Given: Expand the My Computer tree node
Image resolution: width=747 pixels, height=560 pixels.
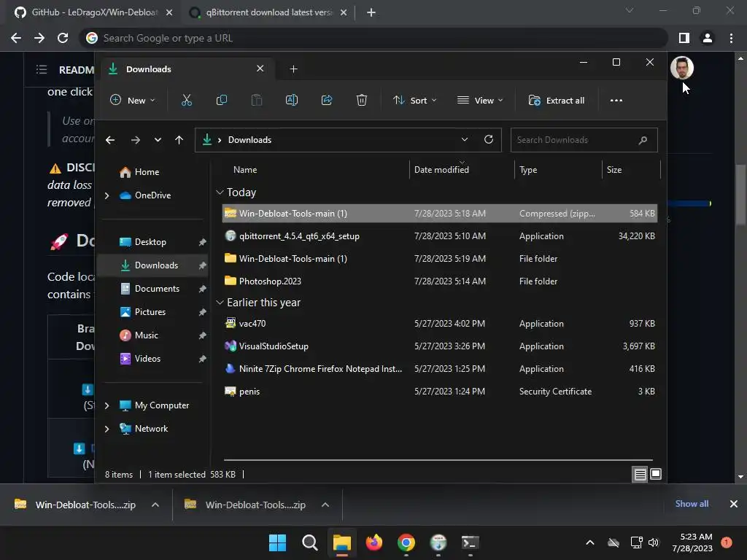Looking at the screenshot, I should (x=107, y=405).
